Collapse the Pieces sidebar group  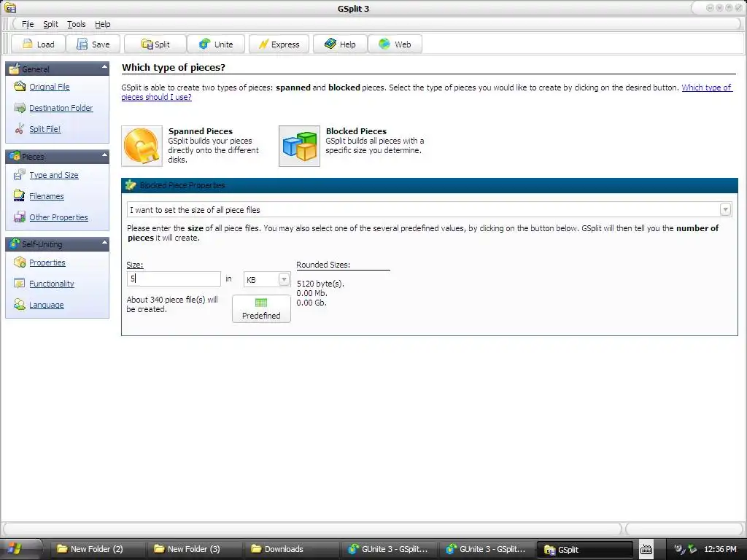click(x=104, y=156)
